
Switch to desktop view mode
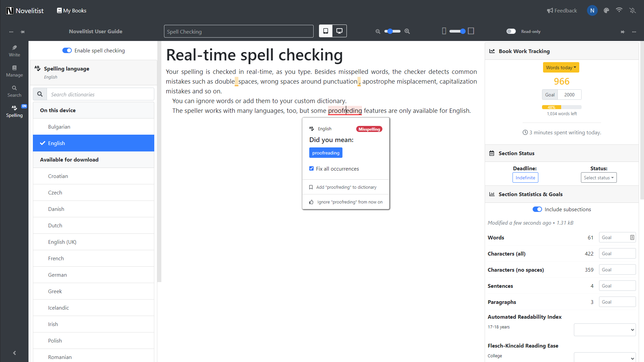point(339,31)
